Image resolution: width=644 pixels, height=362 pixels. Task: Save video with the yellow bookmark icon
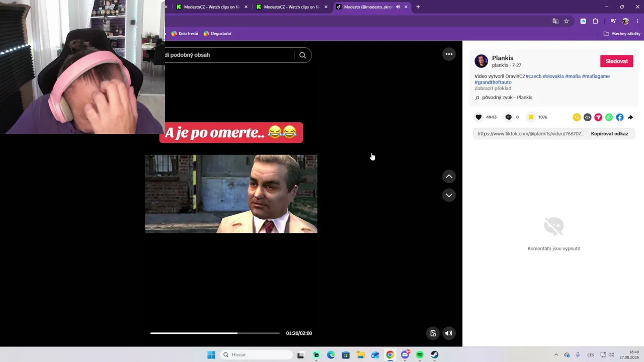point(531,117)
